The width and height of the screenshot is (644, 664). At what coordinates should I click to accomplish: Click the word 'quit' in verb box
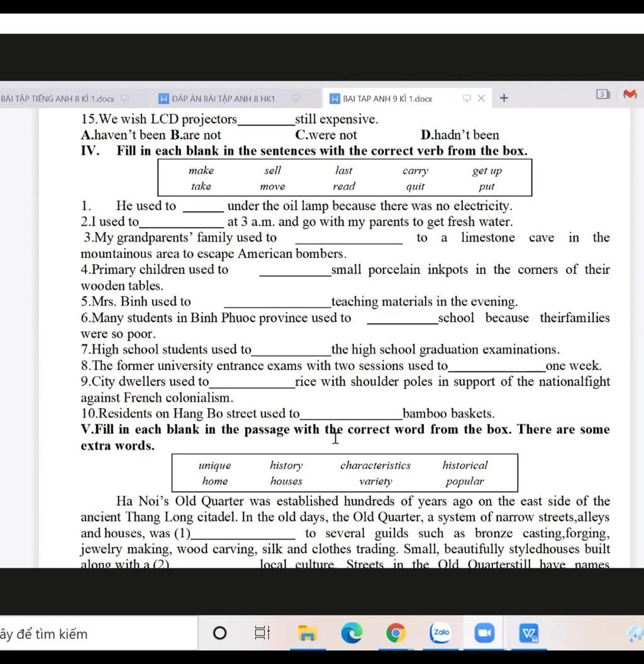pyautogui.click(x=415, y=187)
